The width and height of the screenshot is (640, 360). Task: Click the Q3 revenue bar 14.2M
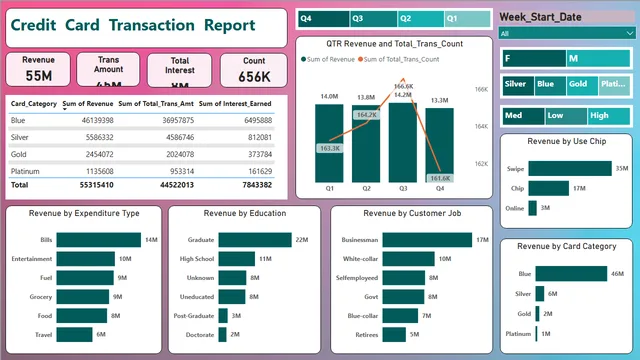coord(402,142)
